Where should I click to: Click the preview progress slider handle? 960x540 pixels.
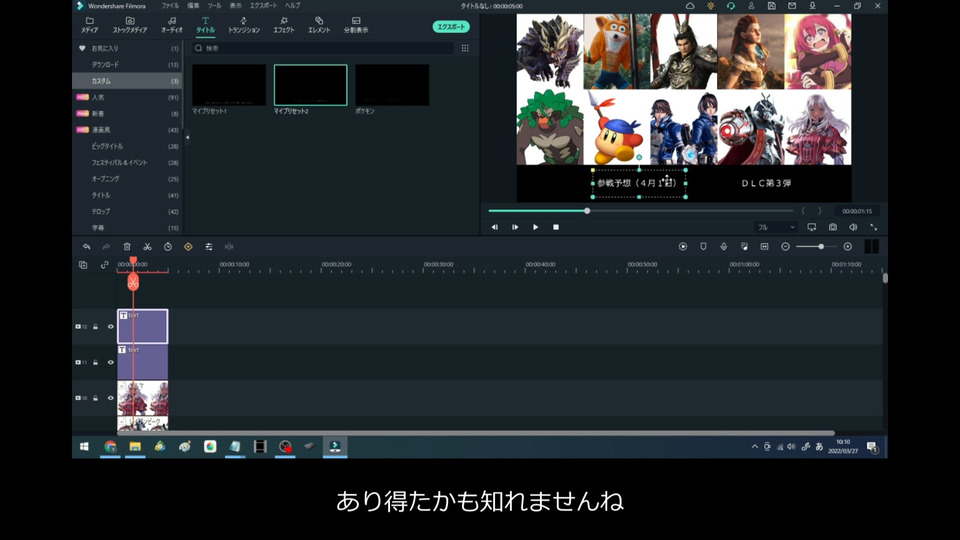[587, 211]
